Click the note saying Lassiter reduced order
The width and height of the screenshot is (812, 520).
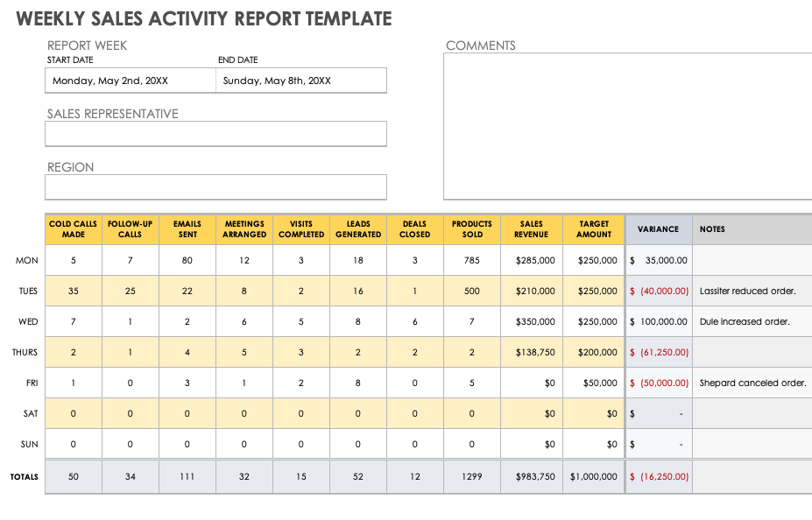(x=751, y=291)
